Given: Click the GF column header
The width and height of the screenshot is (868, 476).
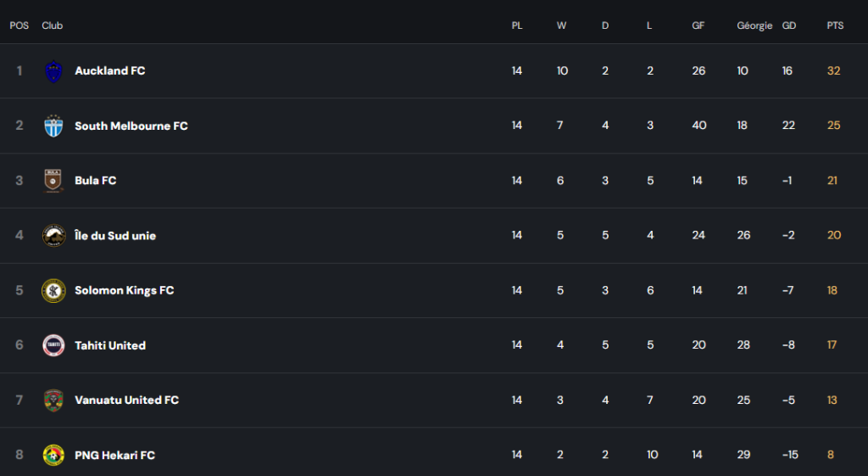Looking at the screenshot, I should tap(698, 25).
